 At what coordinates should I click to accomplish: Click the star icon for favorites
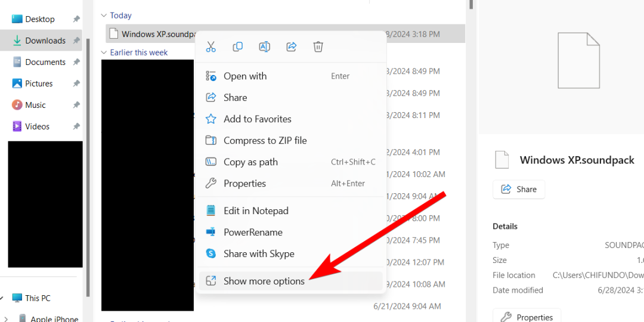[210, 119]
